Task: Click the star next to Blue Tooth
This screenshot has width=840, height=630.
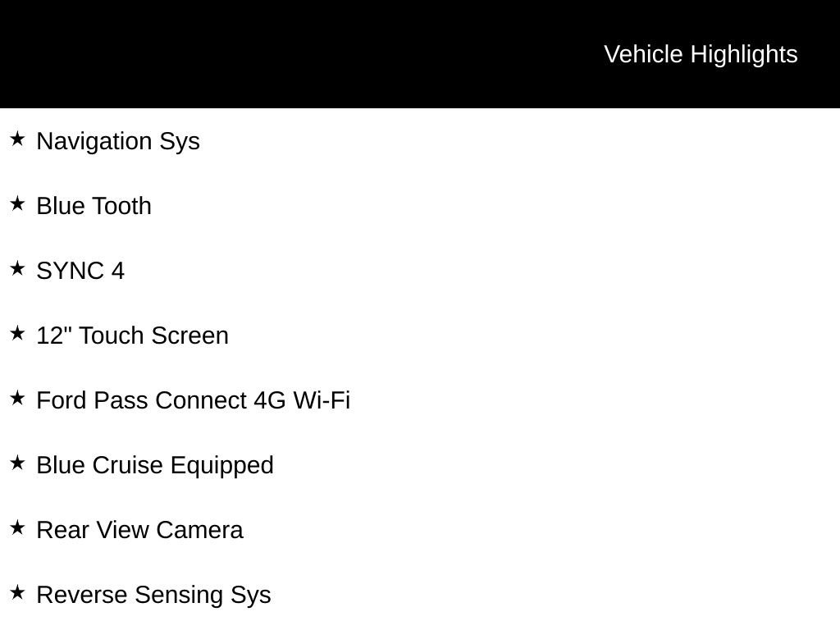Action: tap(17, 203)
